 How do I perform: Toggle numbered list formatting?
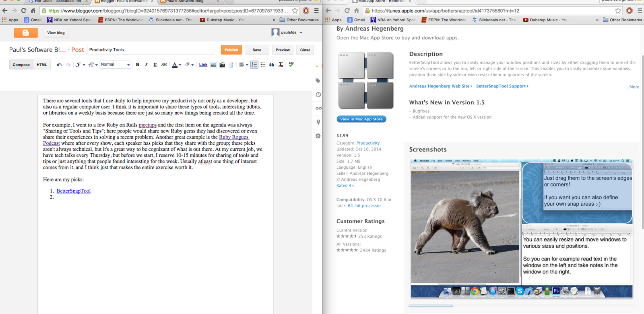tap(254, 64)
